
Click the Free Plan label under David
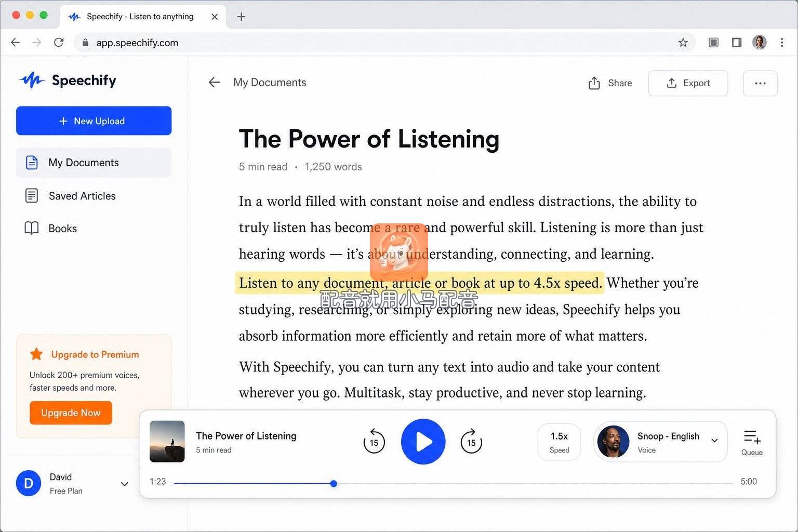pyautogui.click(x=66, y=491)
